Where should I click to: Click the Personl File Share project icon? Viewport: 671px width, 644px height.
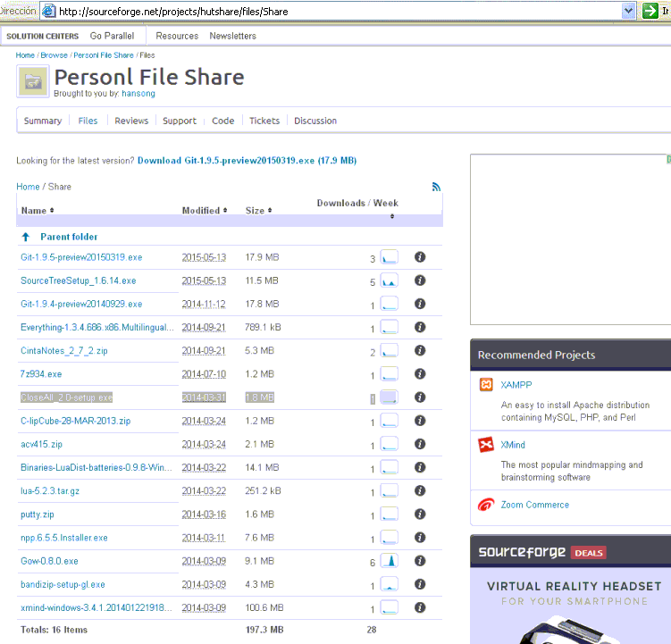coord(33,81)
